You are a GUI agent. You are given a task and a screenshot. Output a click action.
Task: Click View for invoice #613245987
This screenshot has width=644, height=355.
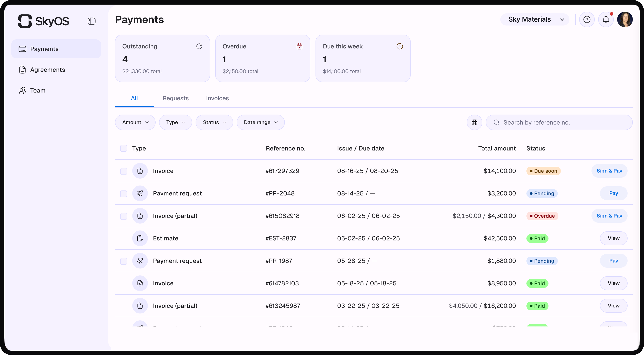614,306
